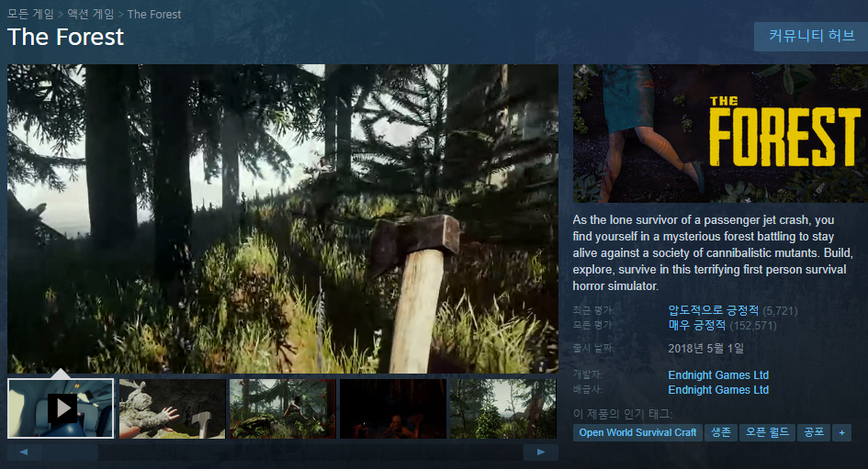Click the release date 2018년 5월 1일
Screen dimensions: 868x469
tap(705, 349)
